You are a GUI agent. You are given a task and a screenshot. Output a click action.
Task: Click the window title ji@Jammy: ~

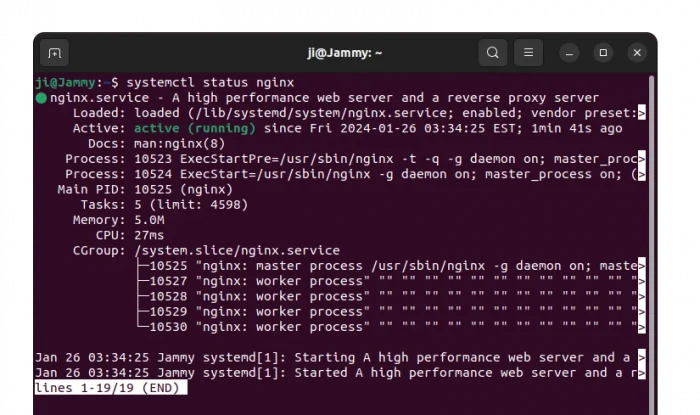click(344, 53)
